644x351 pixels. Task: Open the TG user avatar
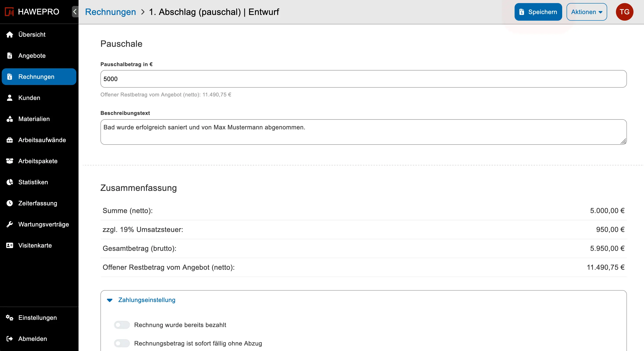(x=624, y=12)
